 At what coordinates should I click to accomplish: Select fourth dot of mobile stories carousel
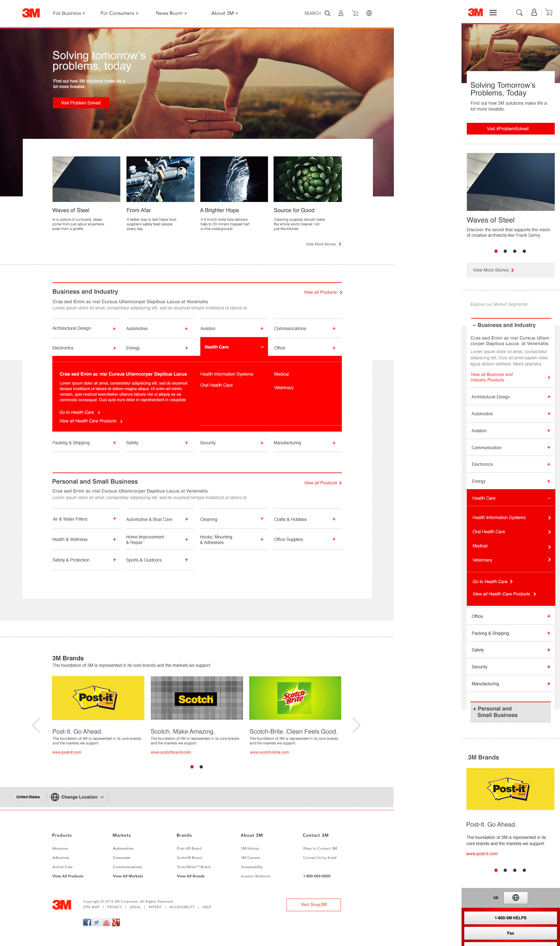(524, 251)
